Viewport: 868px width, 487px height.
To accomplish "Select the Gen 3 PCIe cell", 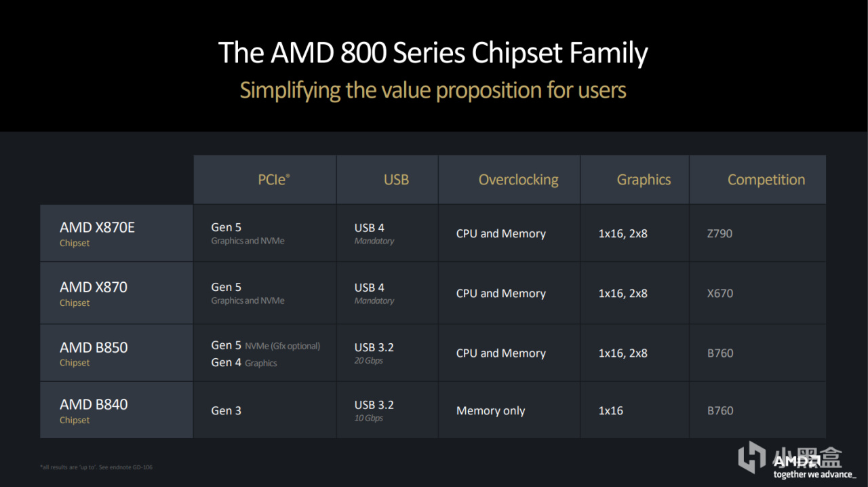I will [226, 410].
